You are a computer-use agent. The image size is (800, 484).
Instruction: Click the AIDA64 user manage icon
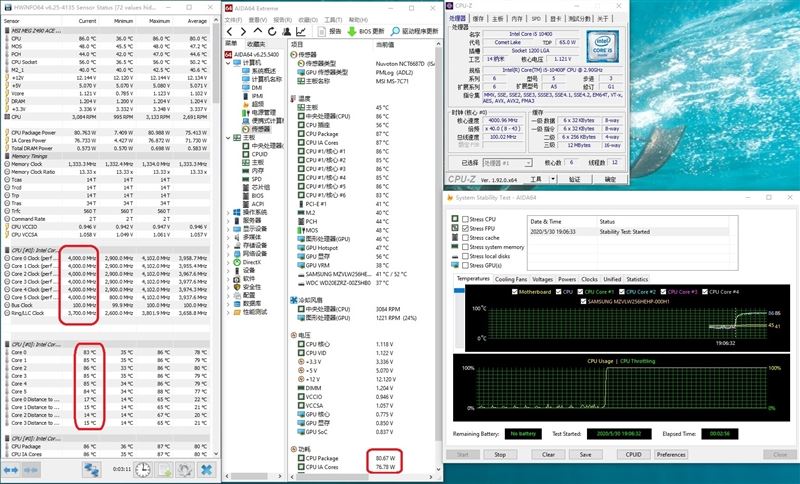click(286, 32)
